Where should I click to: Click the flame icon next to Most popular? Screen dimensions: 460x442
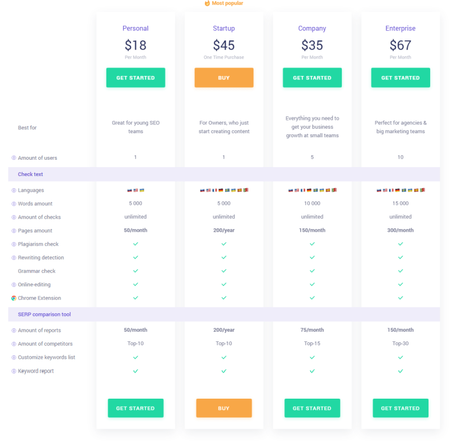(x=207, y=3)
